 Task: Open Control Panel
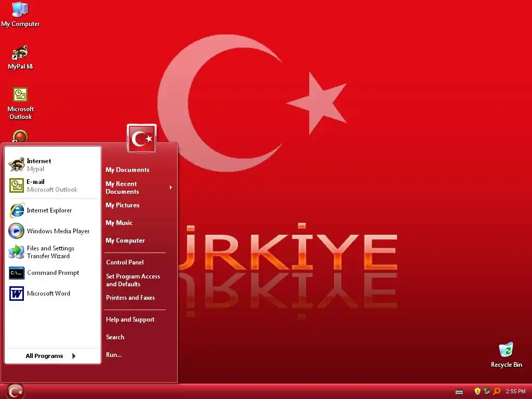point(125,262)
